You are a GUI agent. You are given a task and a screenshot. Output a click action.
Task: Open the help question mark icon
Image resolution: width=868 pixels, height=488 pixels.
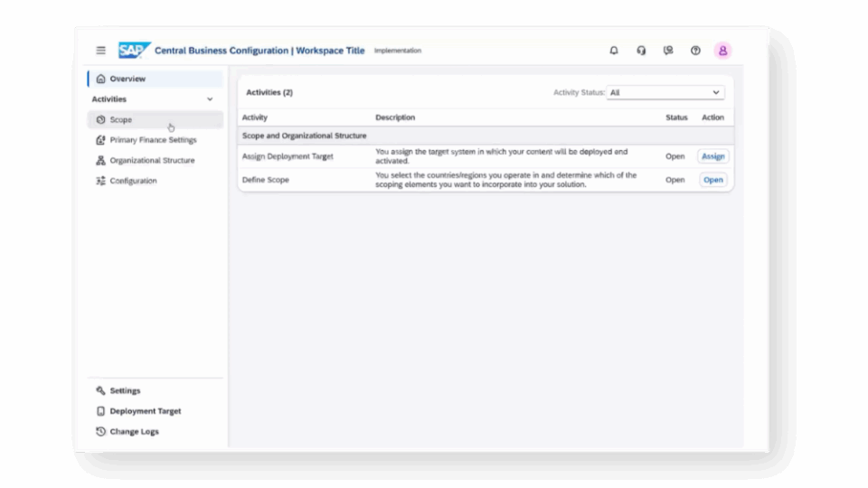(695, 51)
